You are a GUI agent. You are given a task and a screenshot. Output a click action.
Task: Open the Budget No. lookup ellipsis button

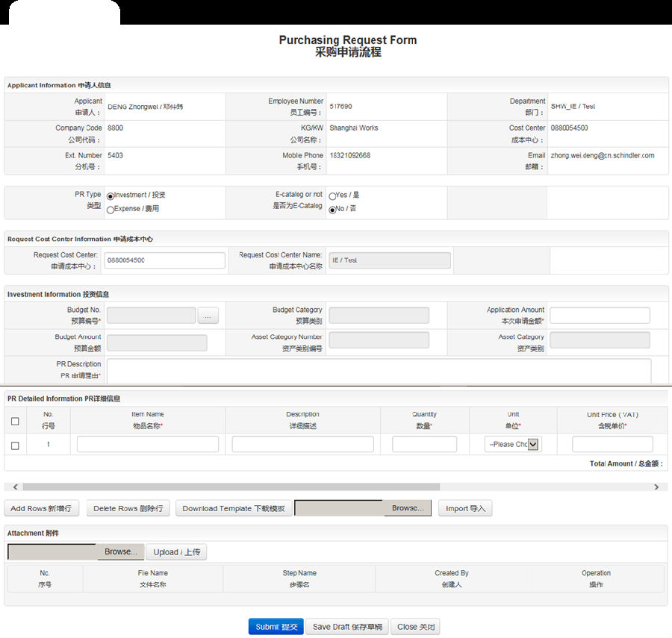pyautogui.click(x=208, y=316)
